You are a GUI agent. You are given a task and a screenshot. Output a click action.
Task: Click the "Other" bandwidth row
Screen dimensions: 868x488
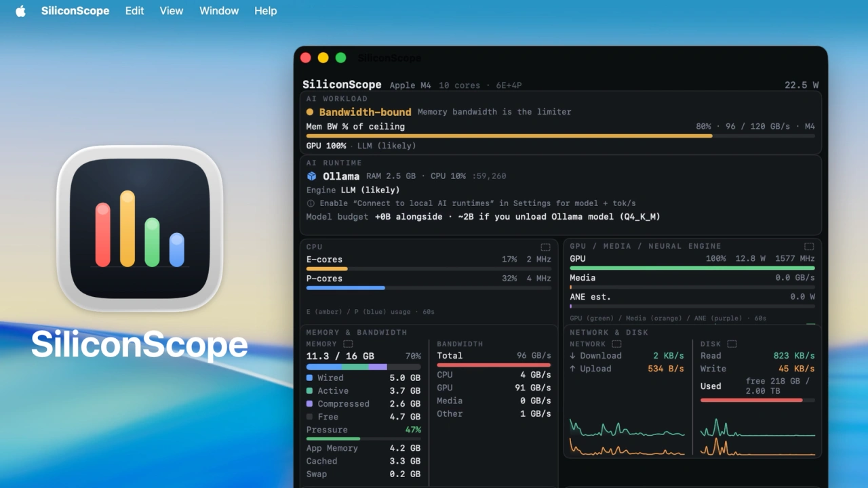point(494,414)
